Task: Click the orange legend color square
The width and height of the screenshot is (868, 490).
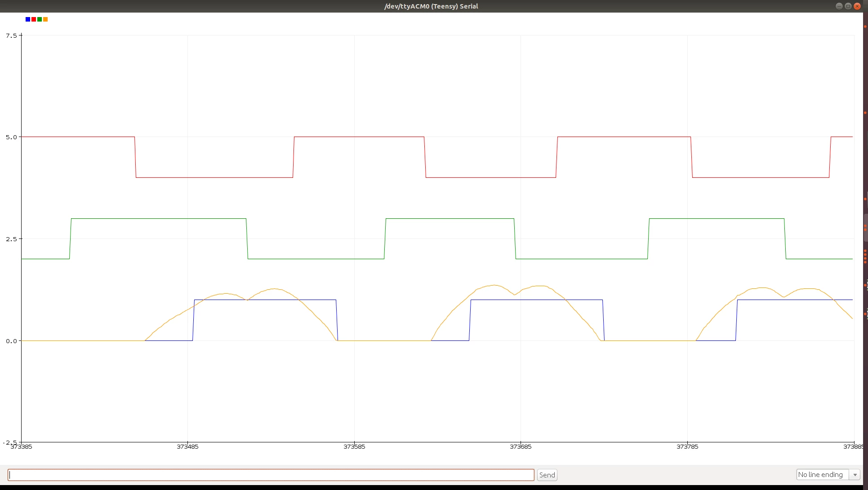Action: (45, 19)
